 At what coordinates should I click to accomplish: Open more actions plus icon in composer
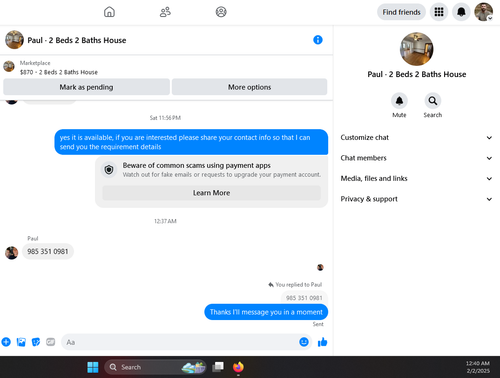tap(6, 342)
